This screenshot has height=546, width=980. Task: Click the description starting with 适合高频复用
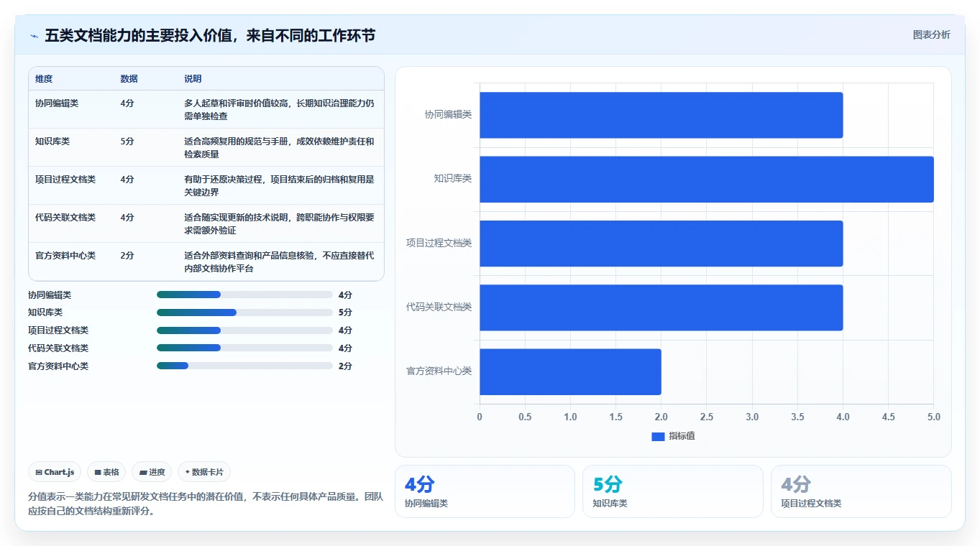279,147
